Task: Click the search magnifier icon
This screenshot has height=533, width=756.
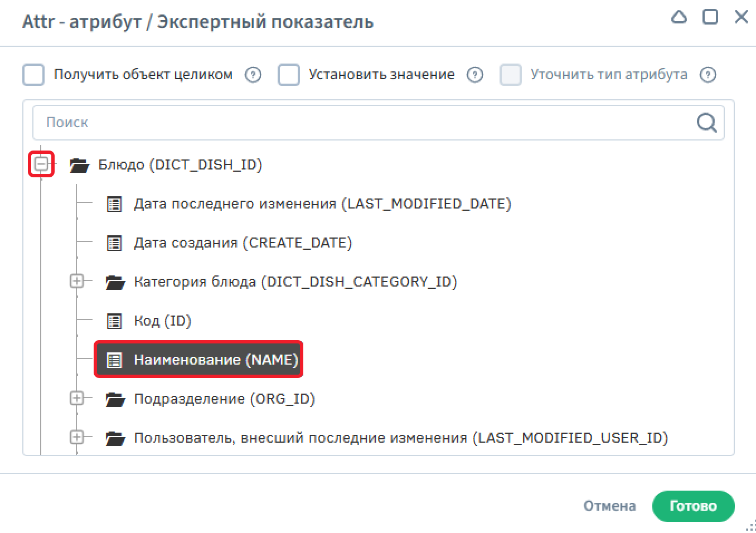Action: [706, 122]
